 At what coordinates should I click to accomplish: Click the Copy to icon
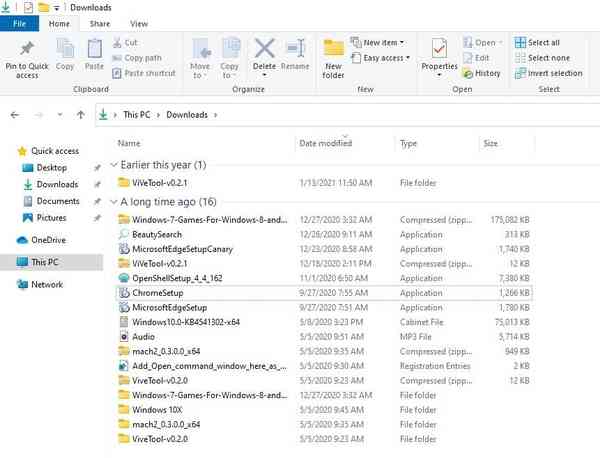click(230, 49)
